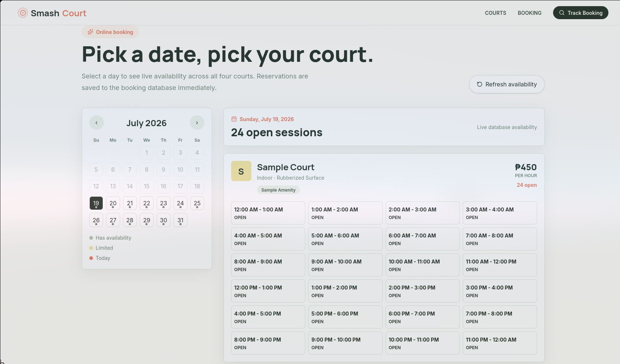Screen dimensions: 620x364
Task: Click Refresh availability button
Action: click(507, 84)
